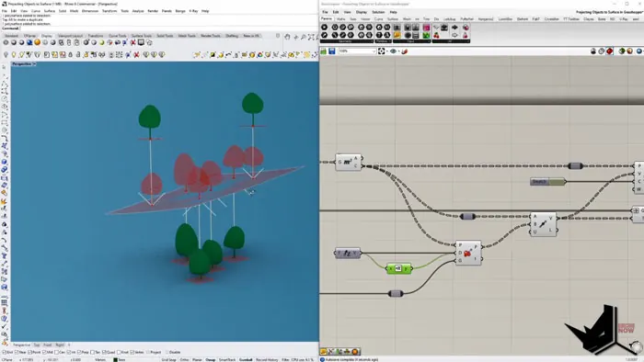Screen dimensions: 644x362
Task: Switch to the Kangaroo2 tab in Grasshopper
Action: [486, 19]
